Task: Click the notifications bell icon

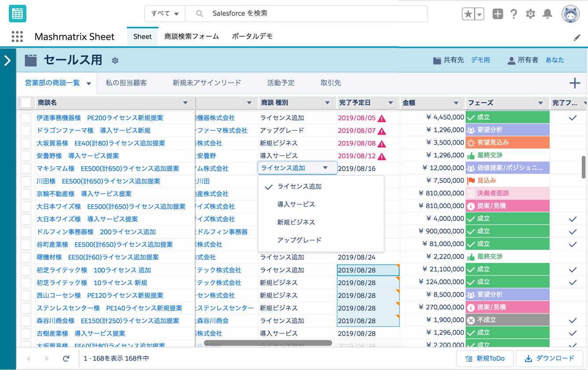Action: pos(547,14)
